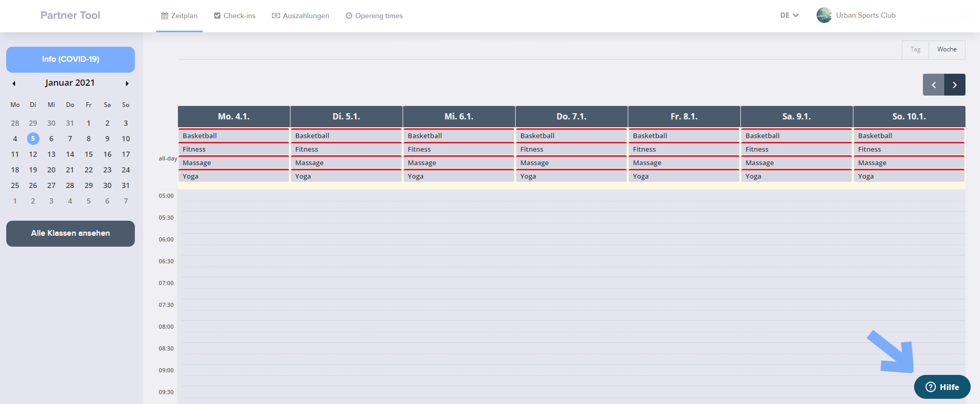Open Fitness event on Sa. 9.1.
980x404 pixels.
(x=796, y=149)
